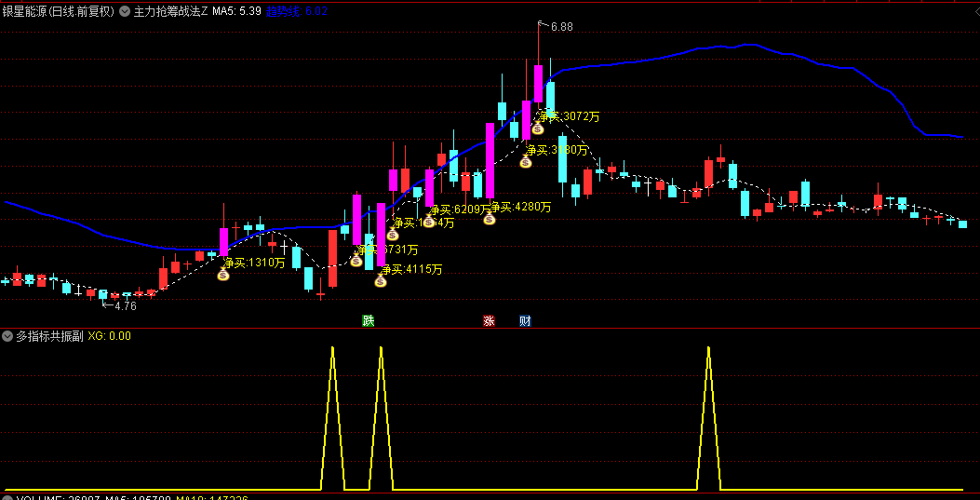
Task: Click the 净买:1310万 label
Action: [255, 263]
